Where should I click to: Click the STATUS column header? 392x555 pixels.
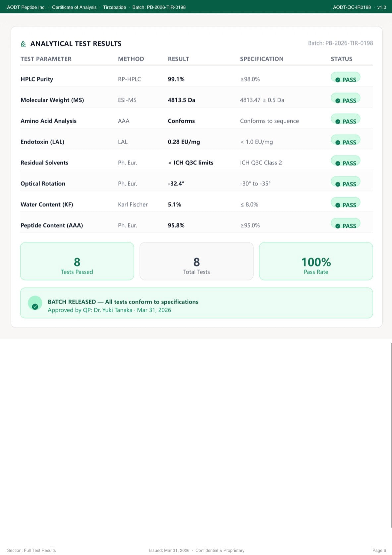click(342, 59)
